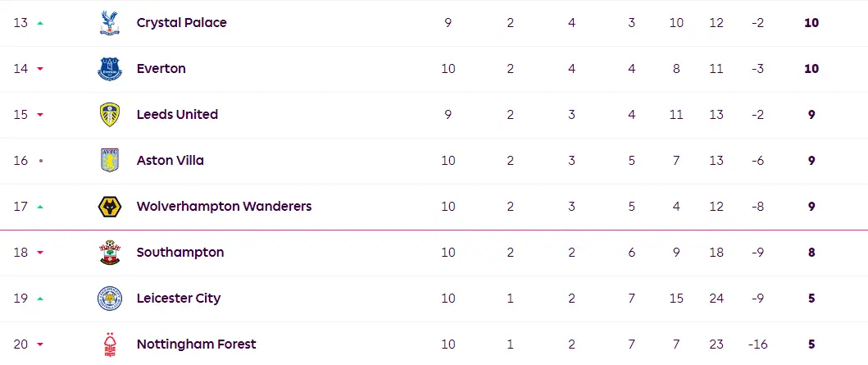Click Nottingham Forest's points total of 5

[811, 344]
